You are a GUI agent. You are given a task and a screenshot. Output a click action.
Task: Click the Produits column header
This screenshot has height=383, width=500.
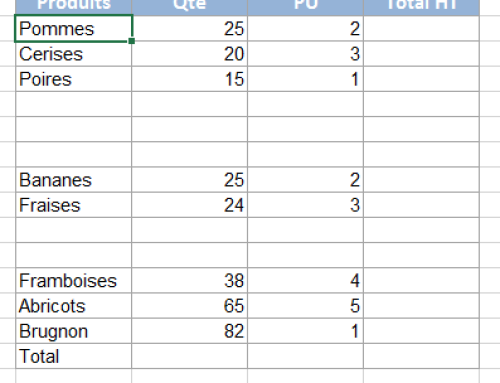[73, 7]
